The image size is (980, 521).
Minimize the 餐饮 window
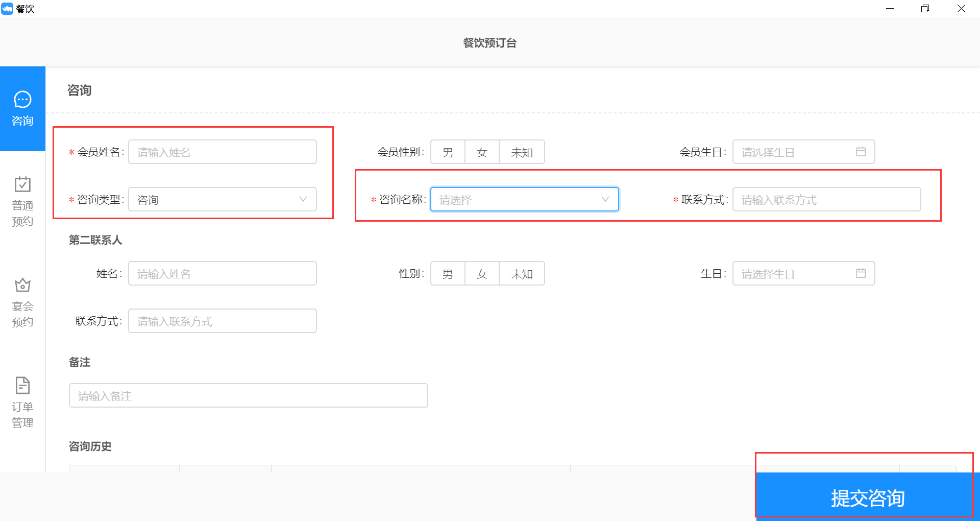890,9
